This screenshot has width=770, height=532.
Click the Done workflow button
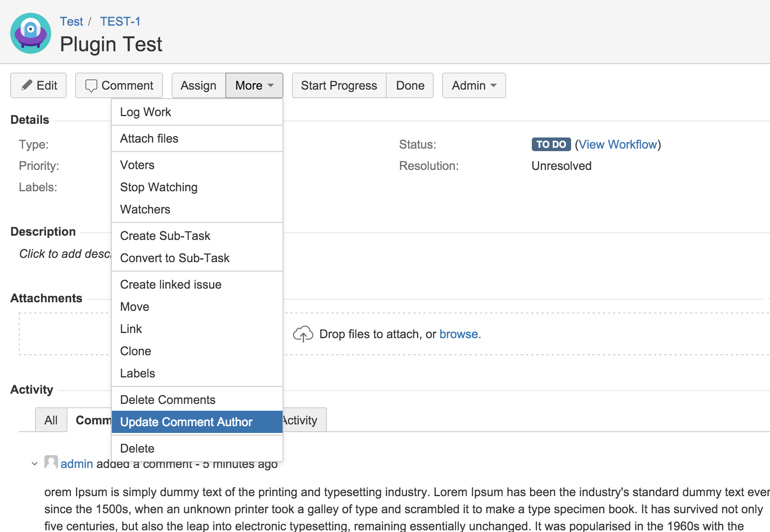tap(410, 85)
